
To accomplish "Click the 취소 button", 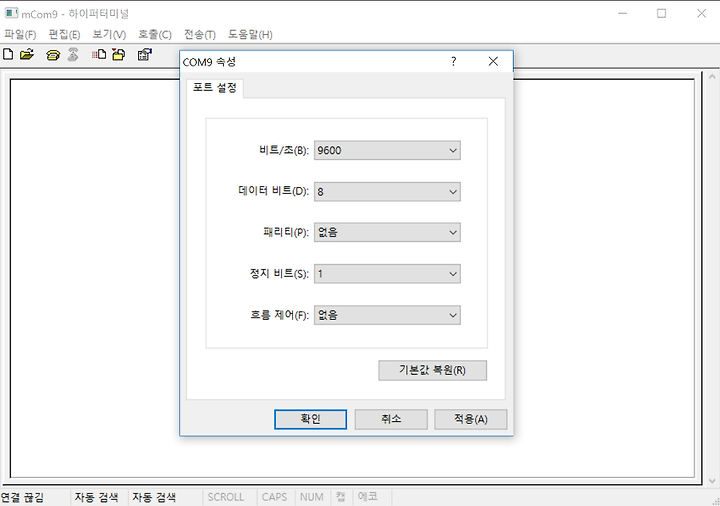I will (391, 419).
